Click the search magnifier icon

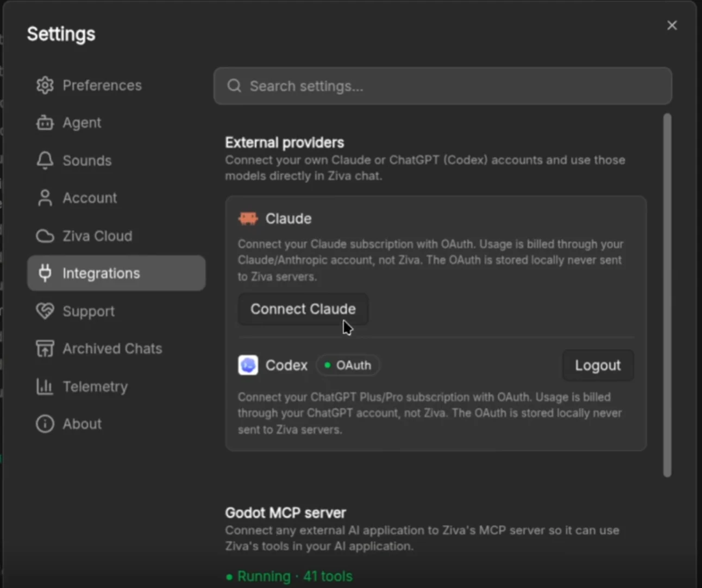[234, 86]
